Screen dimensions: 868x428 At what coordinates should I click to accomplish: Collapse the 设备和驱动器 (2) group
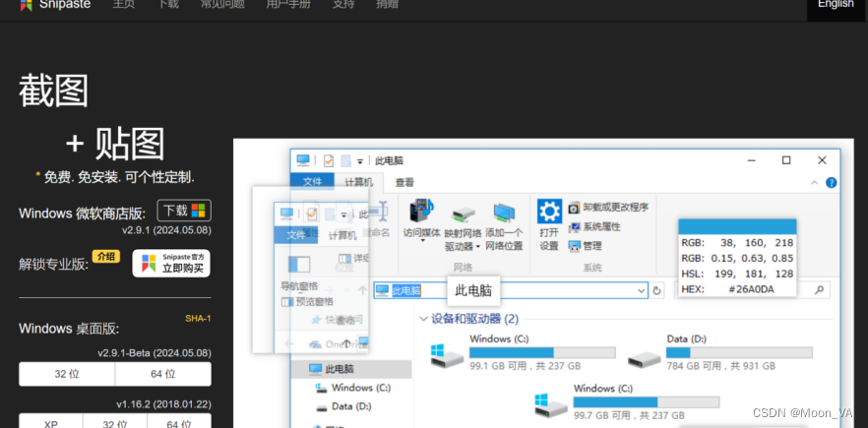(x=423, y=319)
